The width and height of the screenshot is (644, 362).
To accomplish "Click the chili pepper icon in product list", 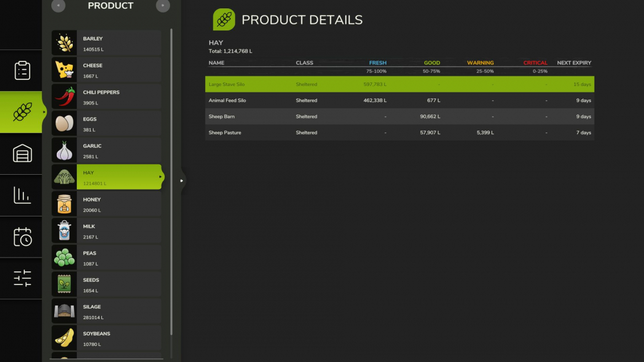I will point(64,96).
